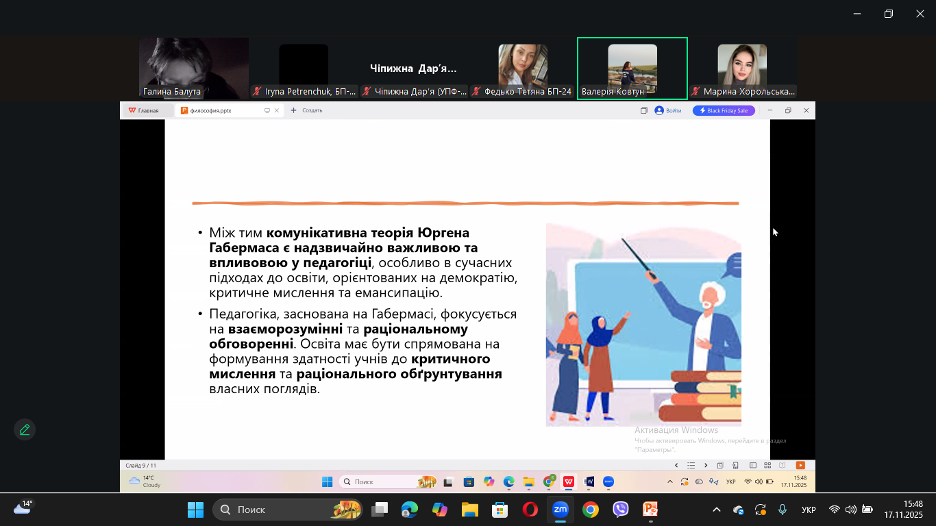The image size is (936, 526).
Task: Open Microsoft Edge from the taskbar
Action: [409, 509]
